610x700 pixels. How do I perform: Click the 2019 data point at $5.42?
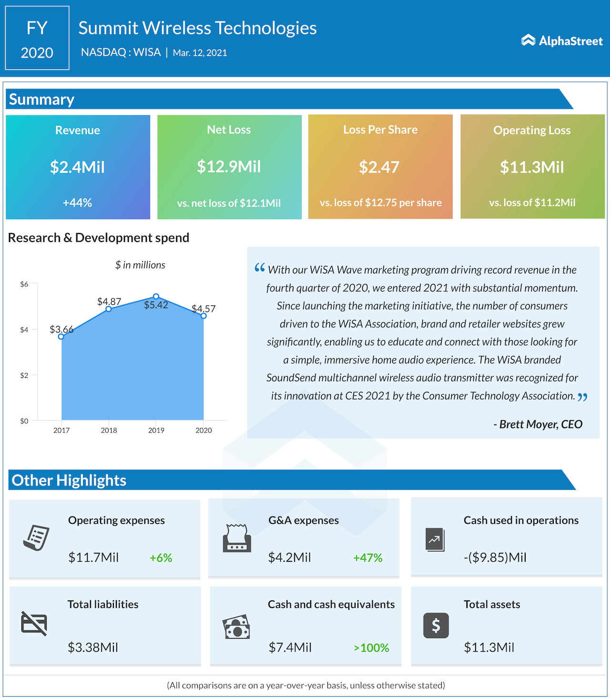(x=156, y=296)
